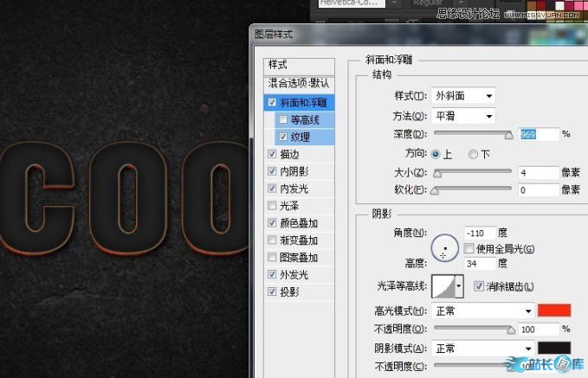Click the black shadow color swatch
Image resolution: width=588 pixels, height=378 pixels.
point(553,348)
